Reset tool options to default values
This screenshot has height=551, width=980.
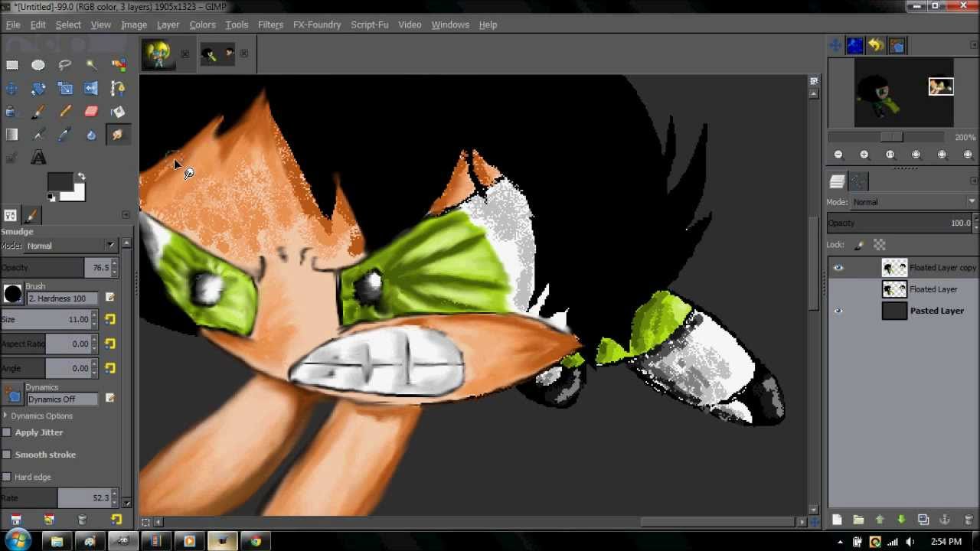[116, 520]
